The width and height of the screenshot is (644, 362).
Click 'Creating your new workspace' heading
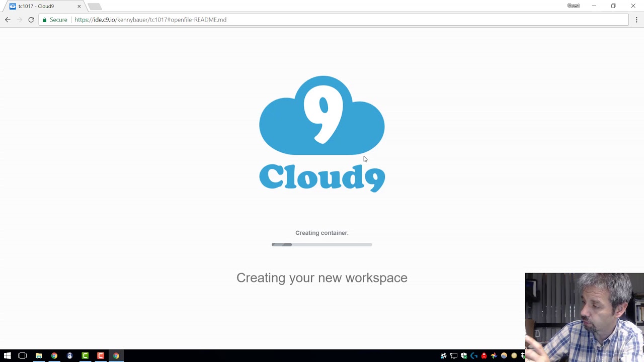coord(322,278)
